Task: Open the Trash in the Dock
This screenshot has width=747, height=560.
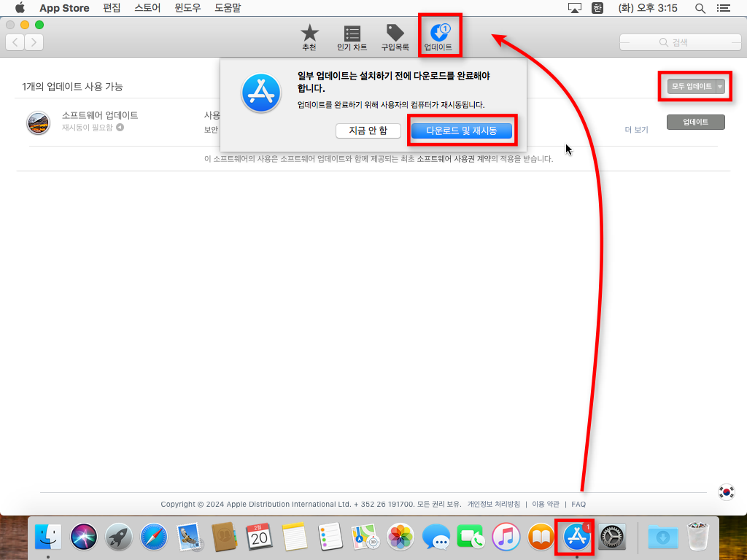Action: (x=698, y=537)
